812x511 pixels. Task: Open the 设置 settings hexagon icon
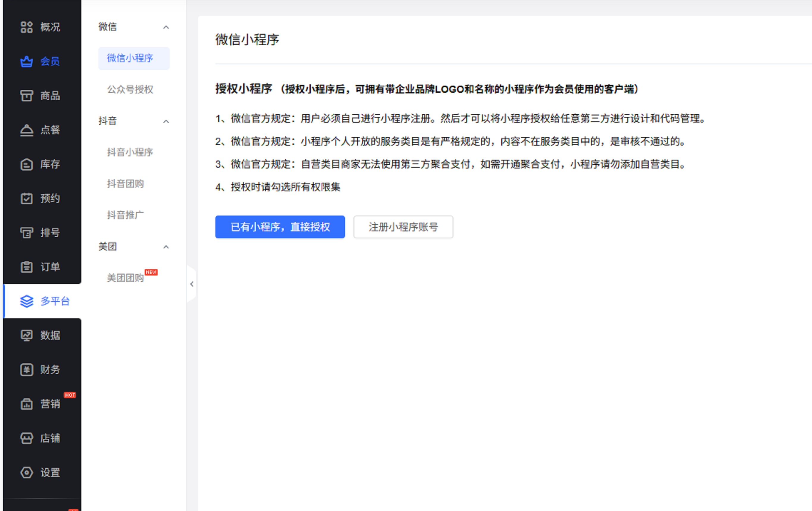[x=27, y=473]
